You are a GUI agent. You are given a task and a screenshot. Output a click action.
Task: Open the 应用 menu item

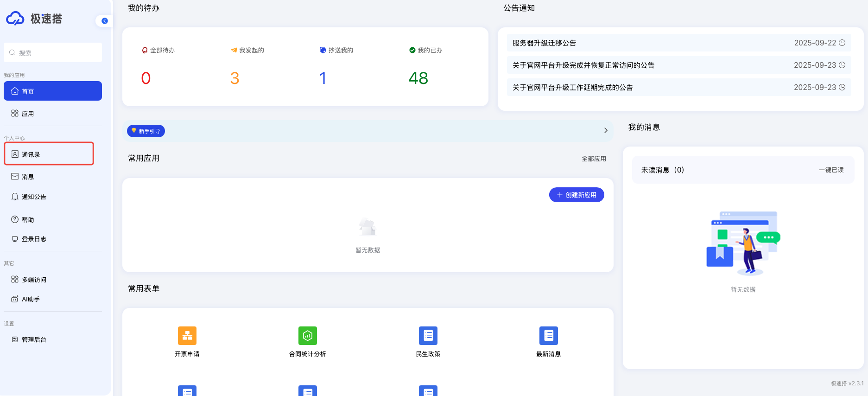pos(28,114)
